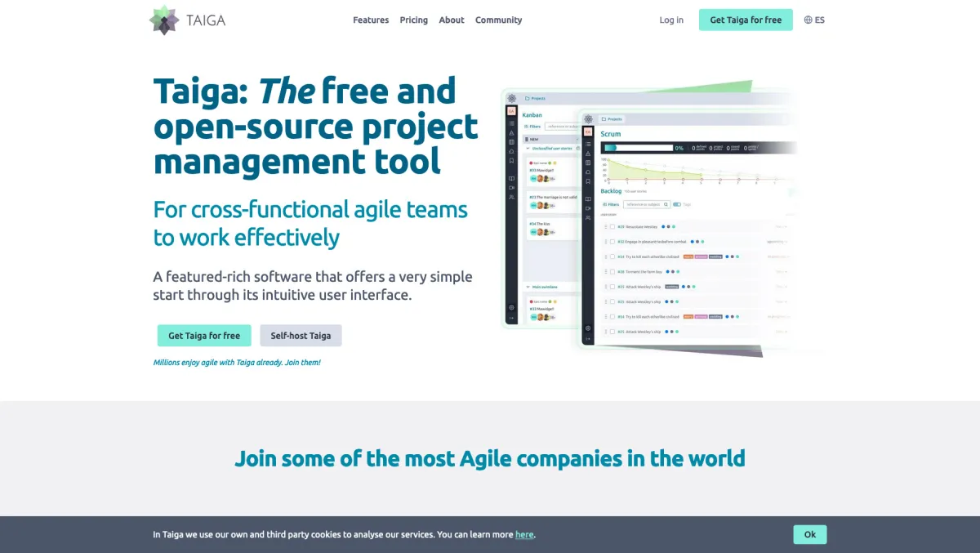980x553 pixels.
Task: Click the 'Join some of the most Agile companies' heading
Action: click(x=490, y=457)
